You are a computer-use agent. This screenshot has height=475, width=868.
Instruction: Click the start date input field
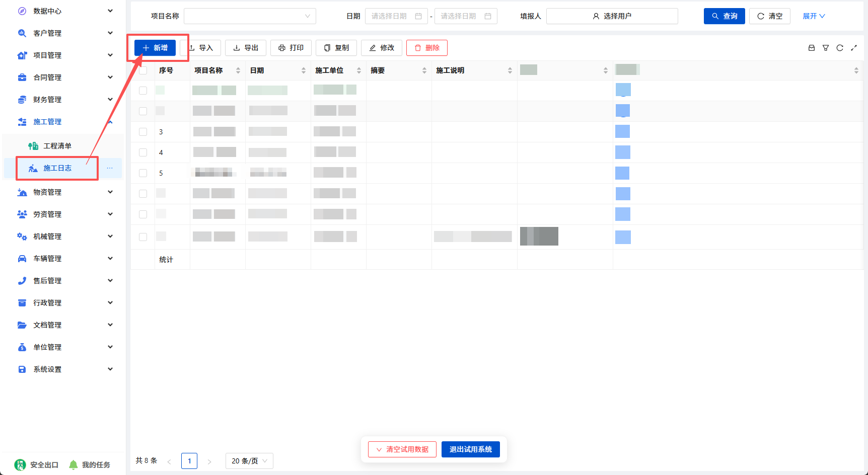tap(396, 16)
